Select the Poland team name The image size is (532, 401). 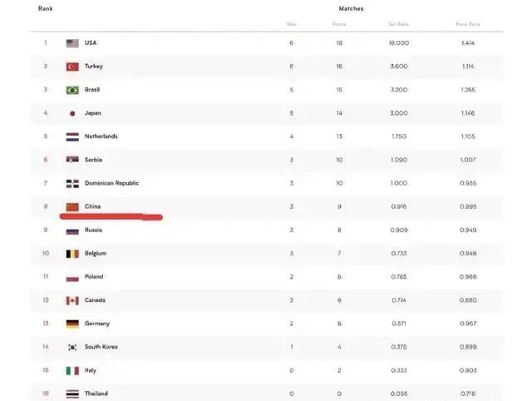(94, 277)
